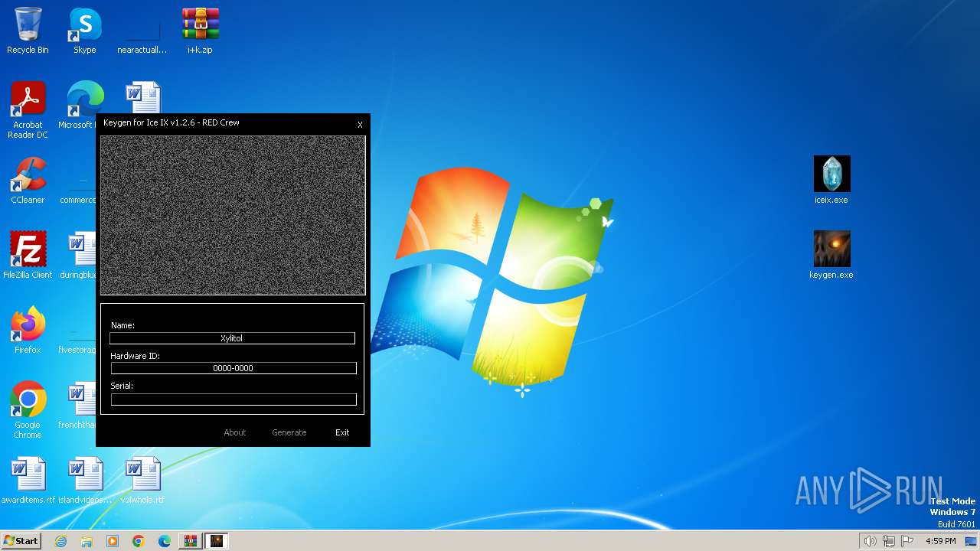Switch to keygen taskbar window
Viewport: 980px width, 551px height.
(217, 541)
